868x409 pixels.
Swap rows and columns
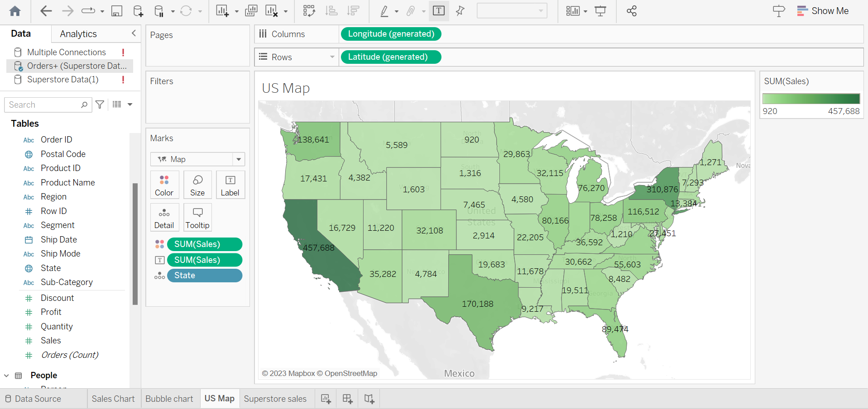(x=309, y=10)
